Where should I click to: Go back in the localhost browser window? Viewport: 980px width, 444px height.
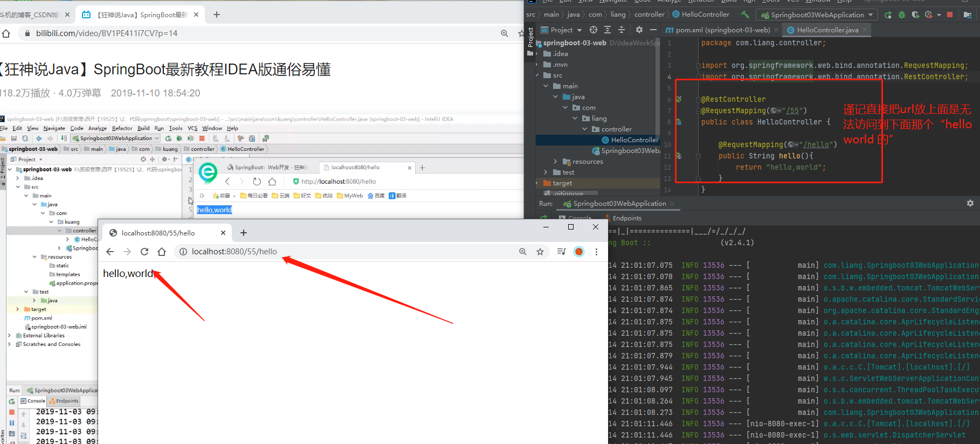(x=110, y=252)
